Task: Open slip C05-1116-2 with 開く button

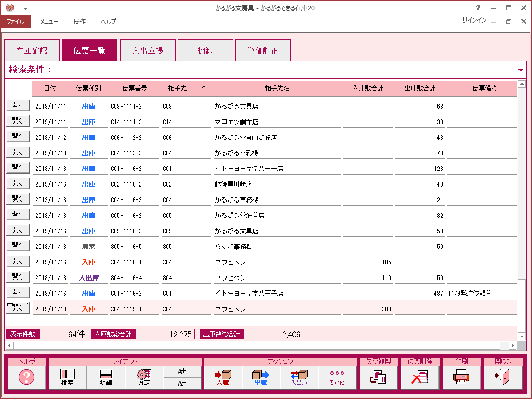Action: 18,215
